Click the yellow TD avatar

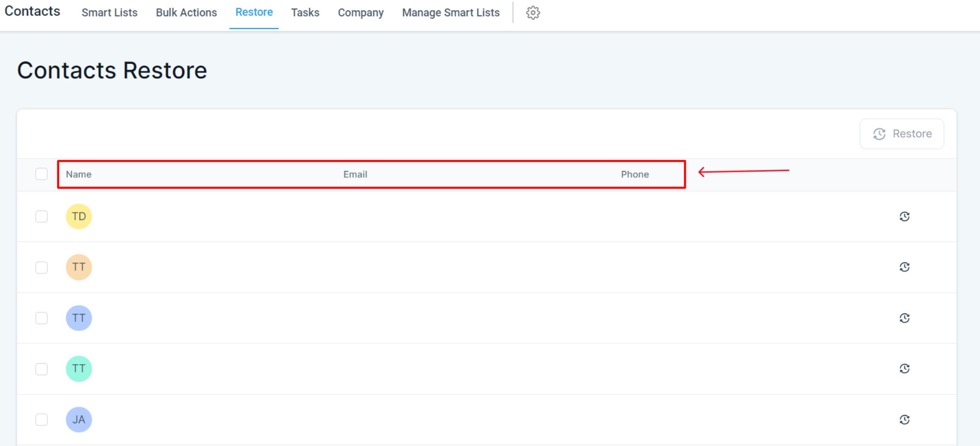pyautogui.click(x=79, y=217)
